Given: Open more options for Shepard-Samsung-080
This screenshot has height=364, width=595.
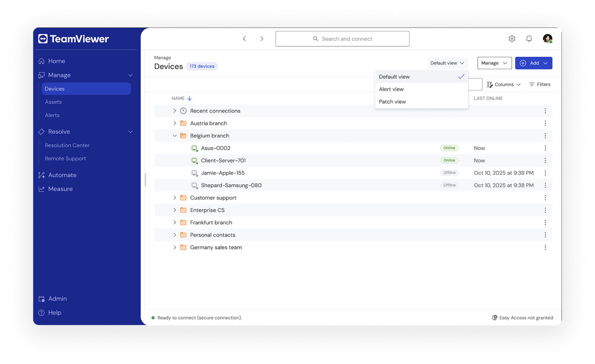Looking at the screenshot, I should [545, 185].
